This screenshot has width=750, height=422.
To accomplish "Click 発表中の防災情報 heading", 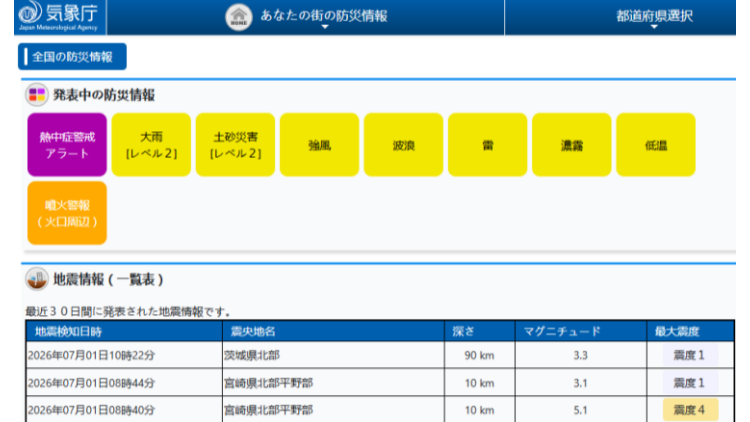I will coord(104,95).
